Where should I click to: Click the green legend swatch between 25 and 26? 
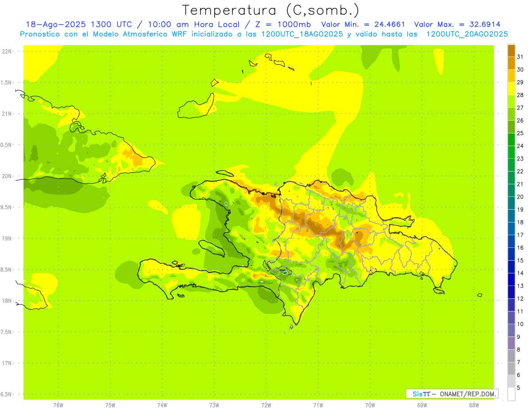click(x=511, y=127)
